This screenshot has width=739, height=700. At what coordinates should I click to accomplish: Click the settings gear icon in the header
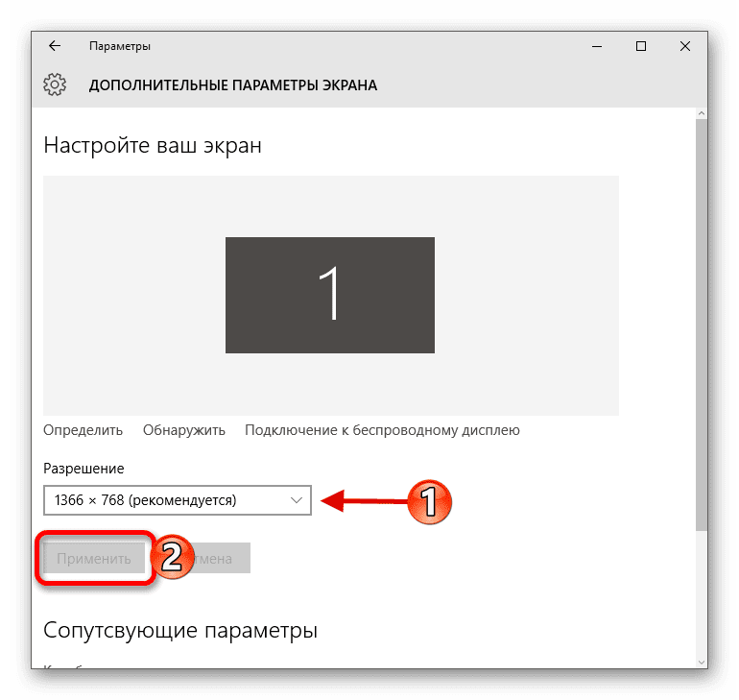click(x=55, y=84)
